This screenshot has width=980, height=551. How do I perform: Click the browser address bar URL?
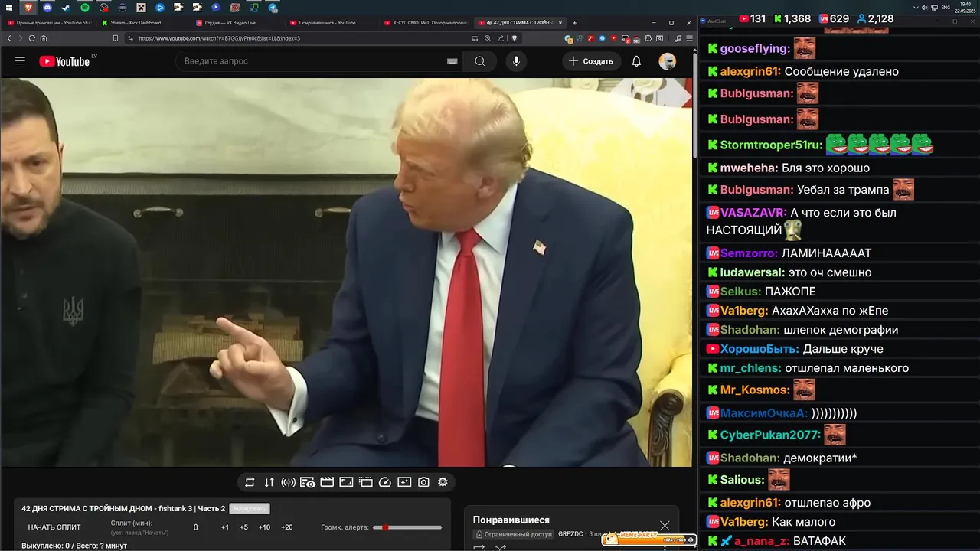tap(220, 38)
